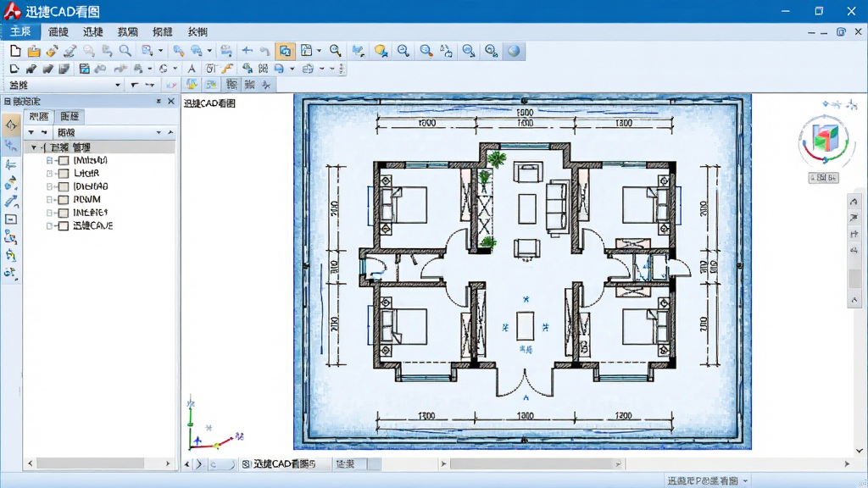Screen dimensions: 868x488
Task: Open the fourth menu bar item
Action: point(128,32)
